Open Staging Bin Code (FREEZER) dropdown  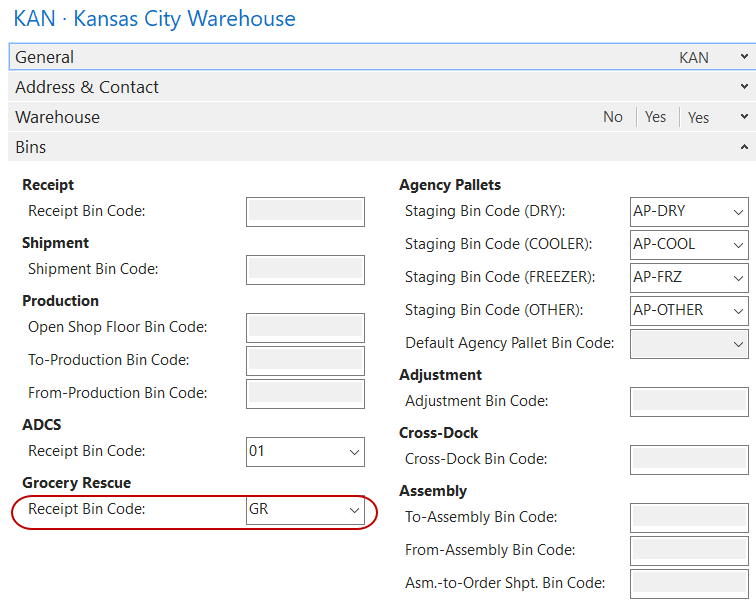[738, 278]
